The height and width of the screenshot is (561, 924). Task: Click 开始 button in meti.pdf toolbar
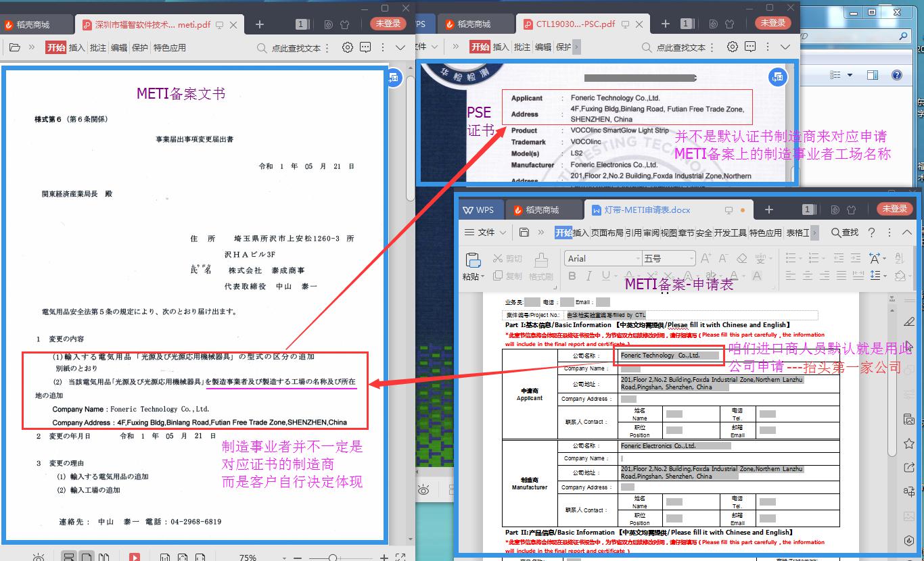55,48
